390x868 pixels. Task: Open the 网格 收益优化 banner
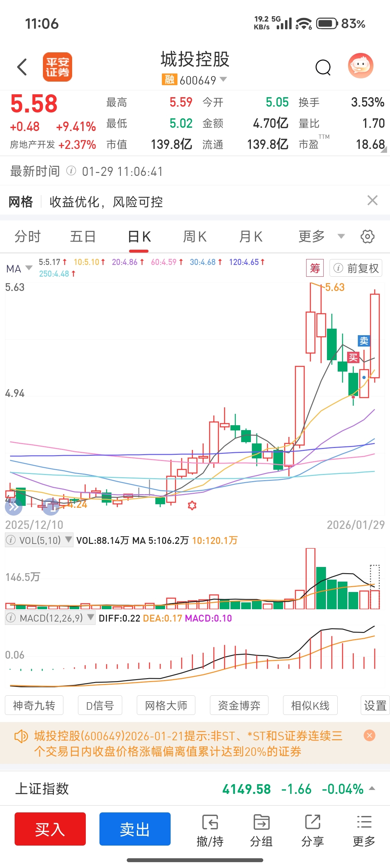(195, 202)
